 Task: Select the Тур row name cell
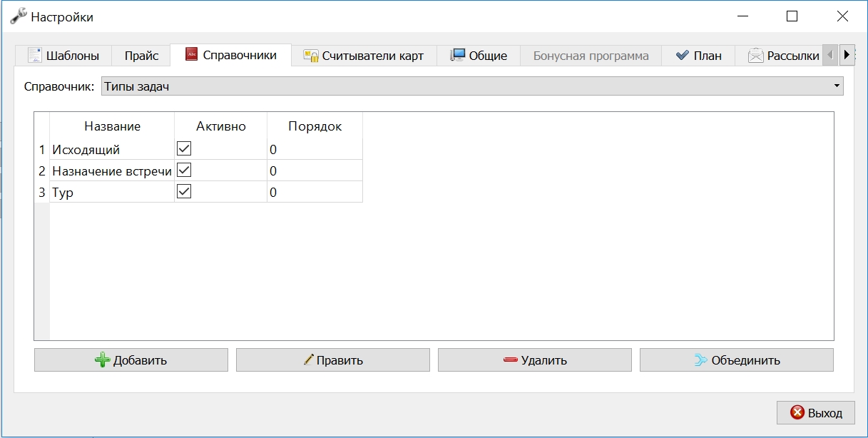coord(112,192)
